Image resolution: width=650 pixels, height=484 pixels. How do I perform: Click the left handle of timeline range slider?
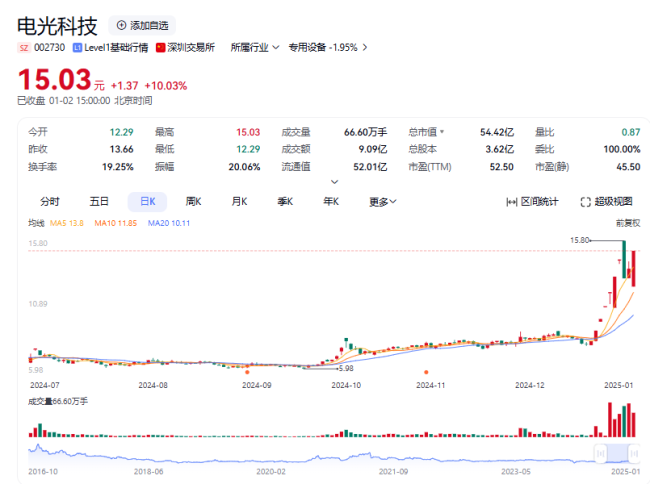[600, 453]
